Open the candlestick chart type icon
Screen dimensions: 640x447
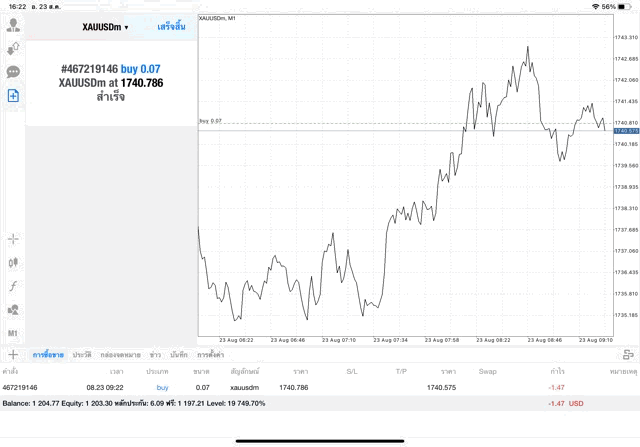pyautogui.click(x=13, y=262)
